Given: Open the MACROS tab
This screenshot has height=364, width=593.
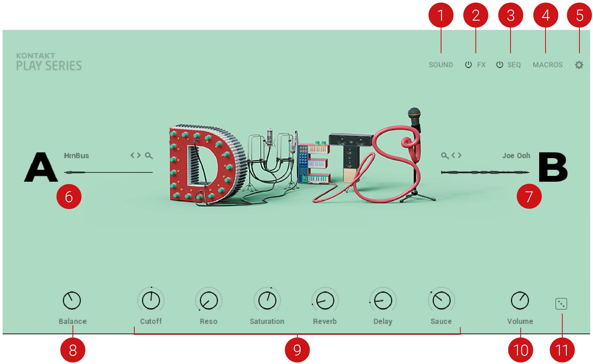Looking at the screenshot, I should tap(547, 65).
